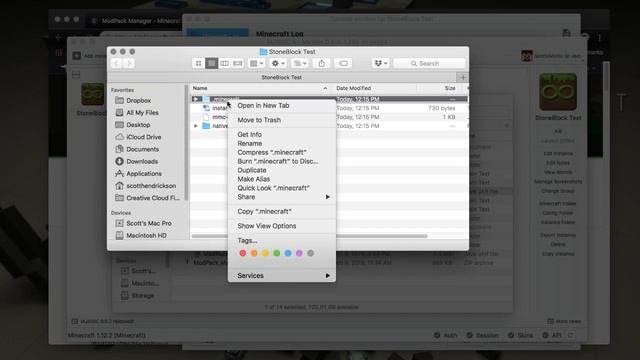Open the Dropbox toolbar dropdown

[x=381, y=63]
